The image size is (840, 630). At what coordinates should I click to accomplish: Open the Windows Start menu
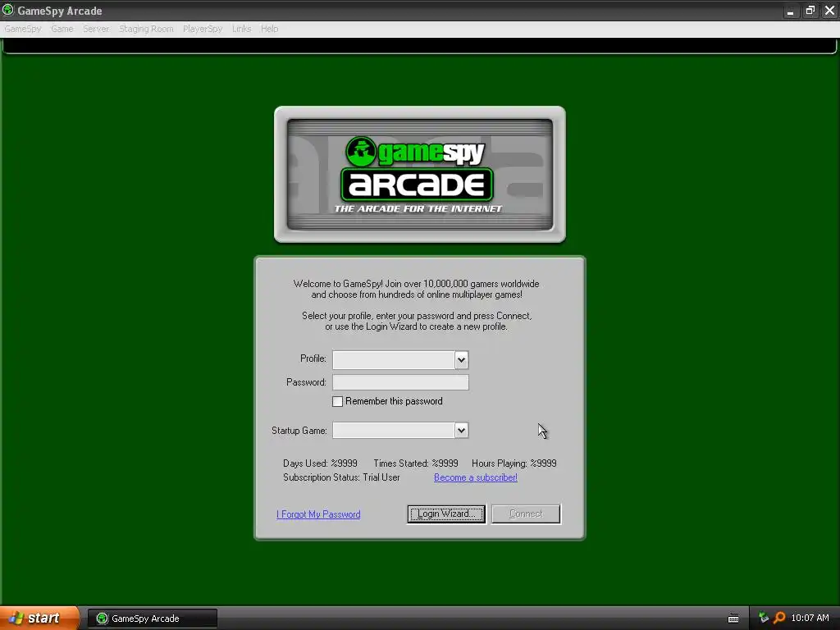[x=39, y=619]
